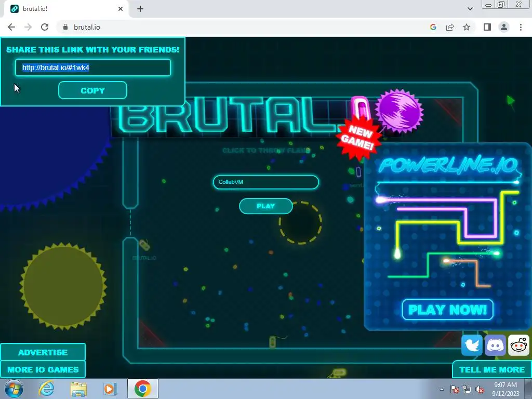532x399 pixels.
Task: View site info via the lock icon
Action: 65,27
